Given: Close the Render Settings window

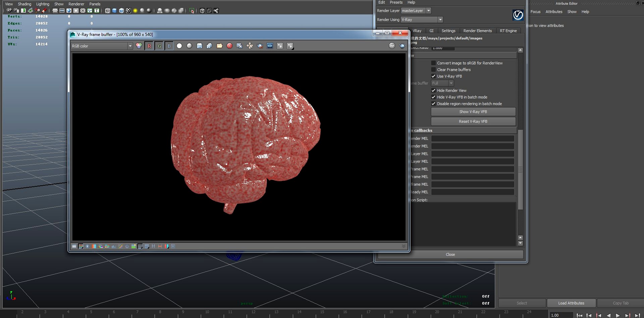Looking at the screenshot, I should click(450, 255).
